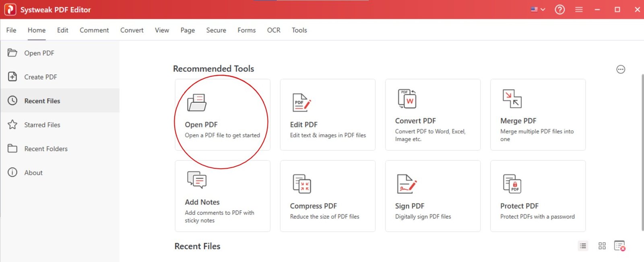Select Starred Files in the sidebar
The height and width of the screenshot is (262, 644).
(x=60, y=125)
